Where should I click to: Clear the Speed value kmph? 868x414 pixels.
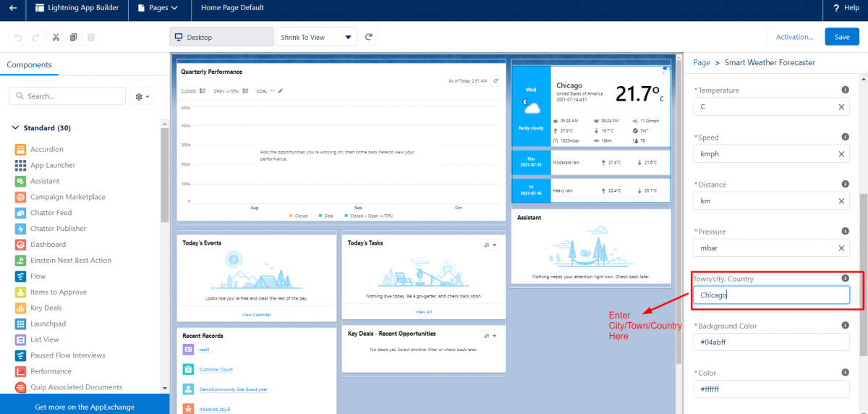841,154
